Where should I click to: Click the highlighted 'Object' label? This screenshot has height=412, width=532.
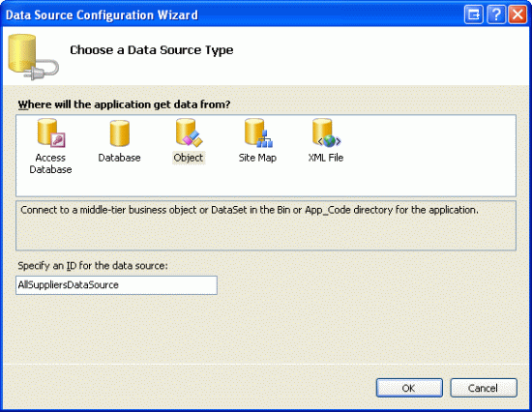point(189,158)
